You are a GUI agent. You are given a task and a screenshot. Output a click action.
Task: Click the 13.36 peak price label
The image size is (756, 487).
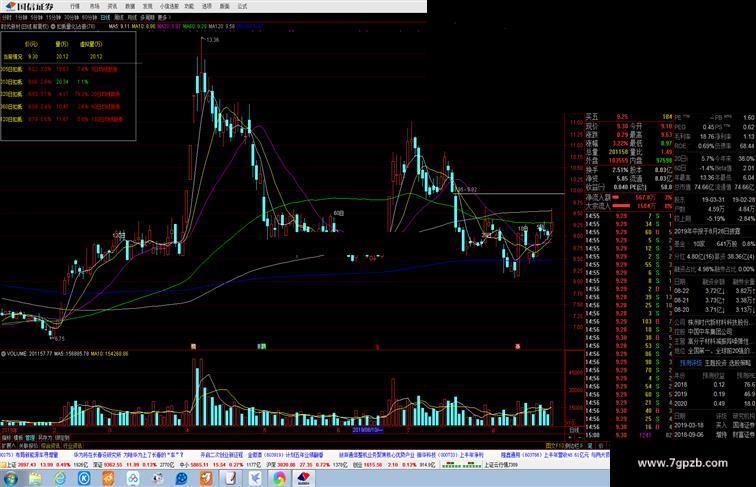pyautogui.click(x=213, y=40)
